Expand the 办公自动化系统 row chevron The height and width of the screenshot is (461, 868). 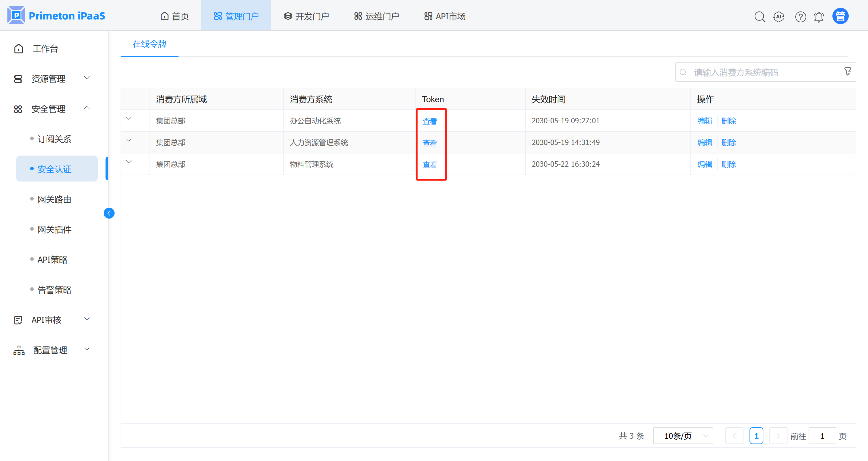[129, 118]
